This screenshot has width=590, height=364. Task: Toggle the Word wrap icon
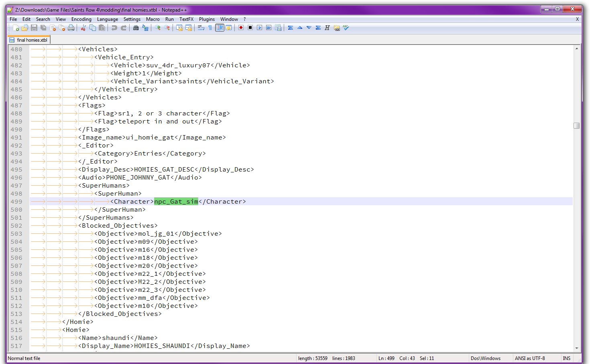tap(201, 28)
